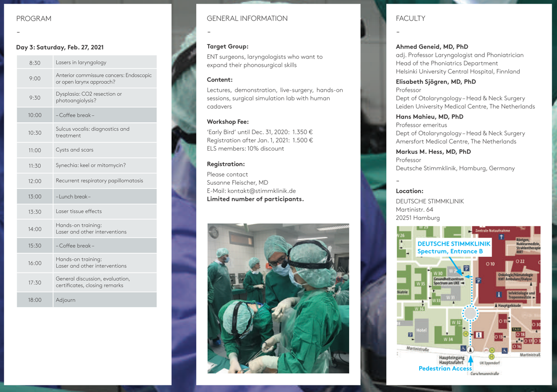This screenshot has width=557, height=392.
Task: Click 'Day 3: Saturday, Feb. 27, 2021' heading
Action: 60,47
